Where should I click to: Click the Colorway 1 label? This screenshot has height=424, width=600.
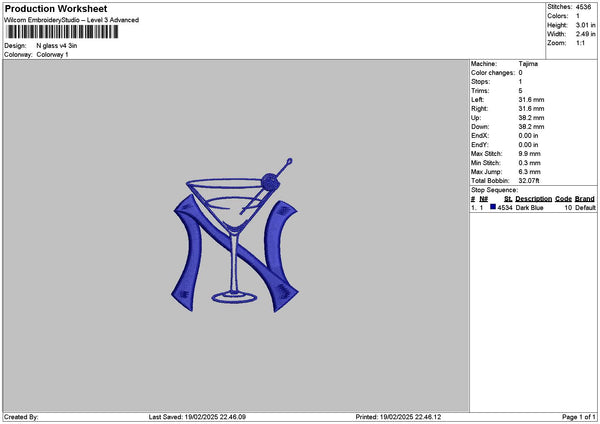[52, 55]
